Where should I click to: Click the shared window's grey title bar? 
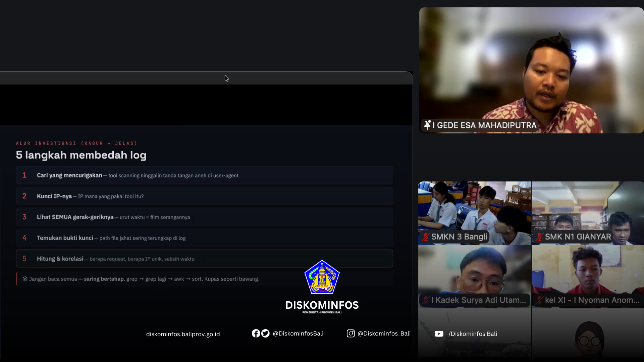pos(206,78)
